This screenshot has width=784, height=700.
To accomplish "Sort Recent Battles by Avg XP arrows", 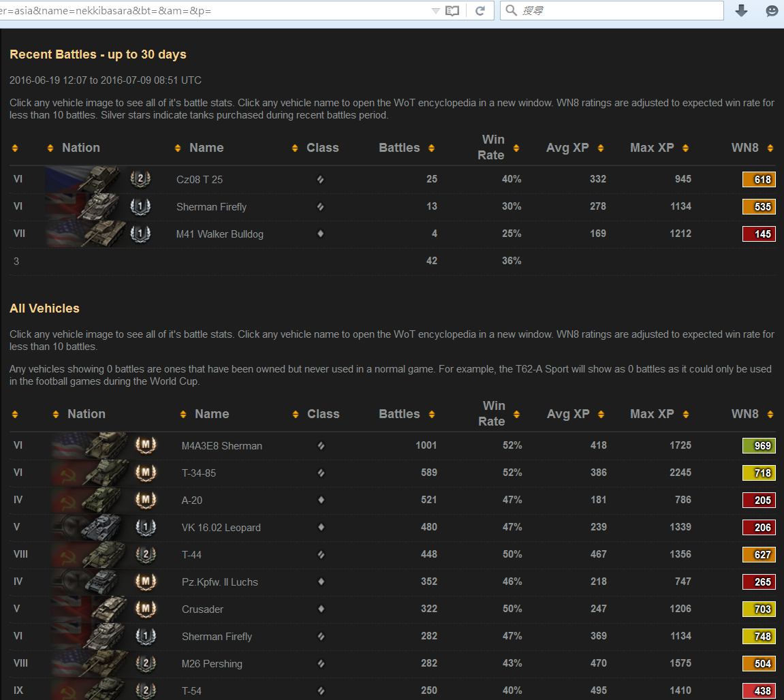I will pyautogui.click(x=600, y=148).
